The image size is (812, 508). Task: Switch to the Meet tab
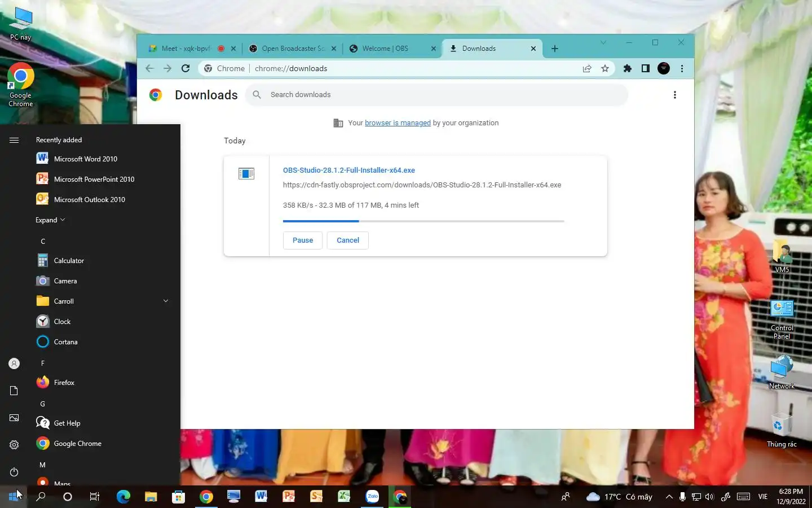pos(186,49)
